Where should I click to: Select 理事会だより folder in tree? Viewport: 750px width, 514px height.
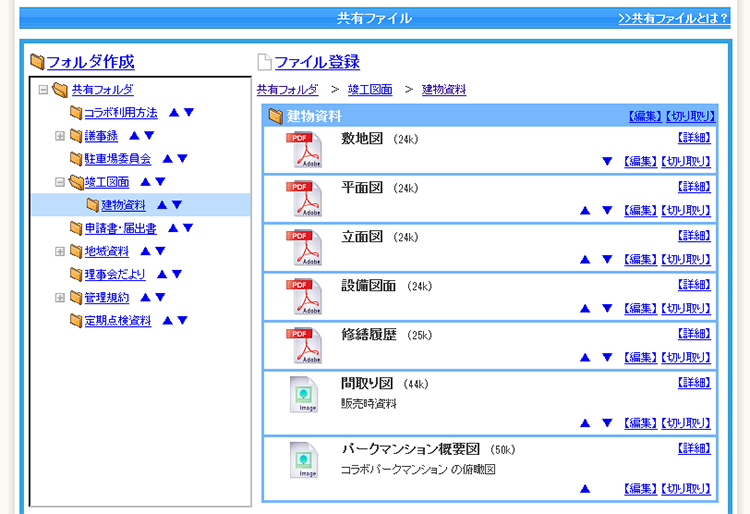click(x=115, y=274)
